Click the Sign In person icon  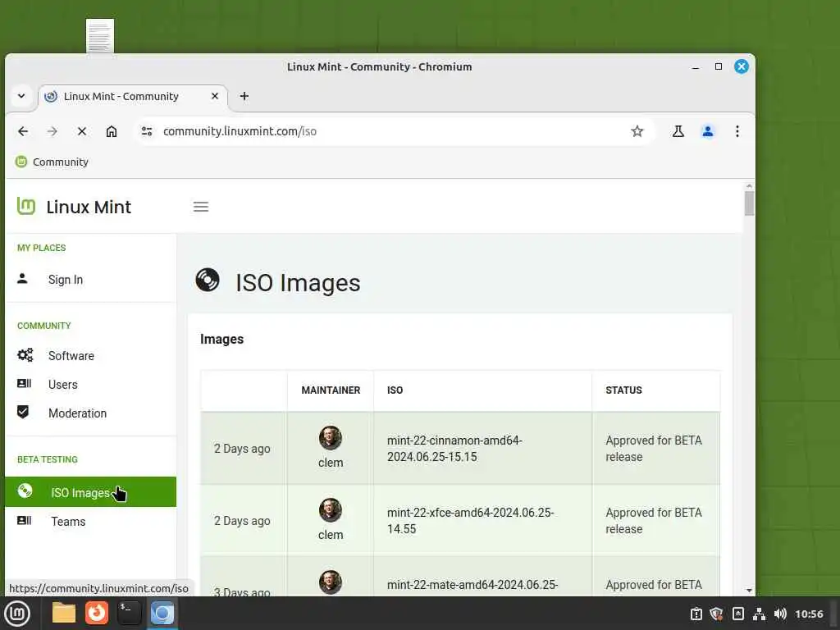22,279
